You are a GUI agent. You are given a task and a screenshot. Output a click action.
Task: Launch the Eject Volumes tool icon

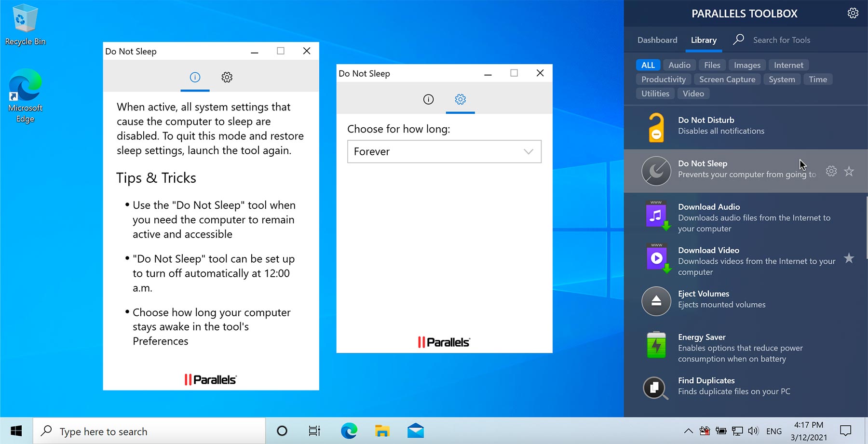point(656,301)
